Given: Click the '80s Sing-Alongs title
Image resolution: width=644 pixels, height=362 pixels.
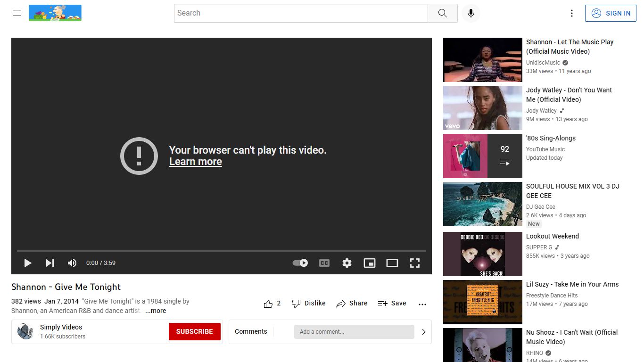Looking at the screenshot, I should click(x=551, y=138).
